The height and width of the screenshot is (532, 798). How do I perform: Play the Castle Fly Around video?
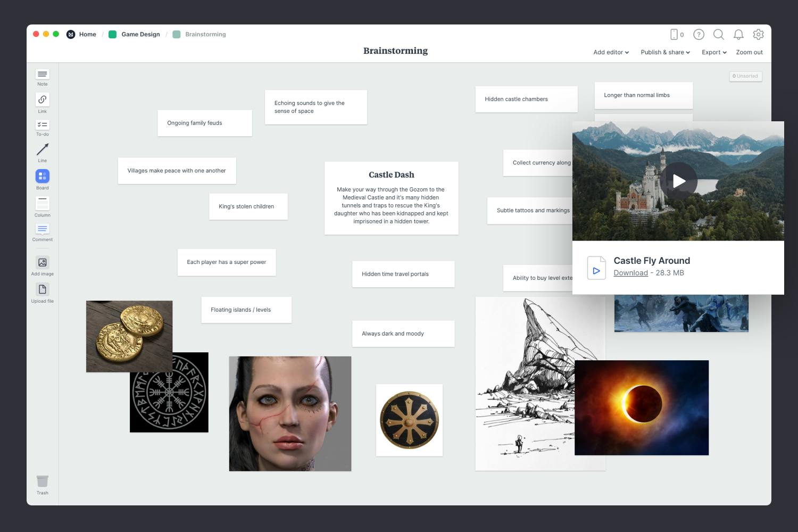tap(679, 181)
